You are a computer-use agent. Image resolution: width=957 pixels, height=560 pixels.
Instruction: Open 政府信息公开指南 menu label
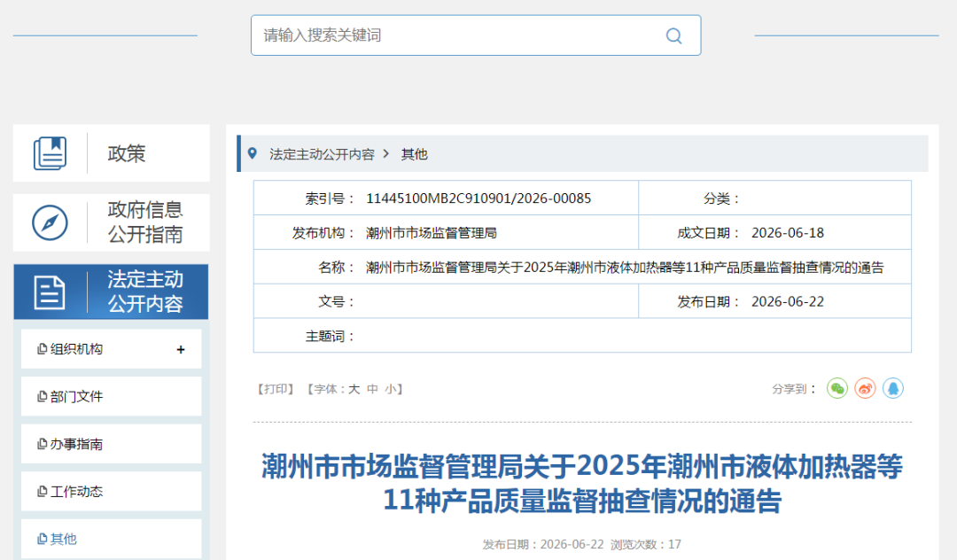(145, 222)
